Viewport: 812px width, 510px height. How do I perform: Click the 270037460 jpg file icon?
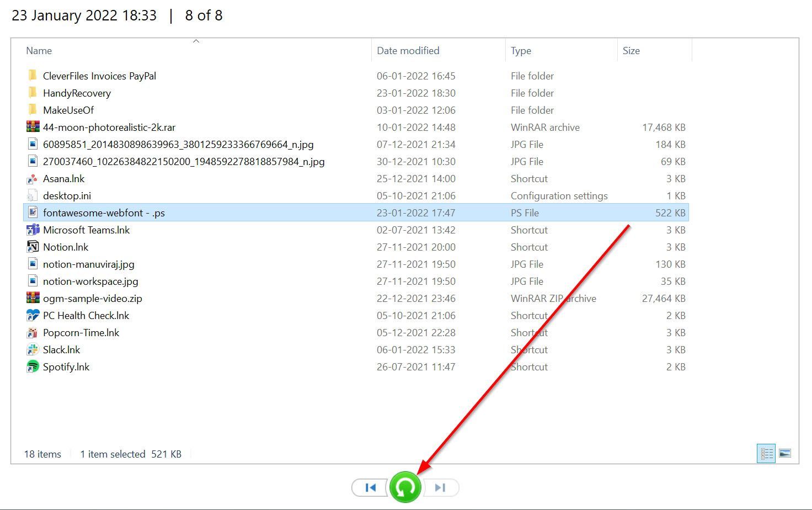click(33, 161)
